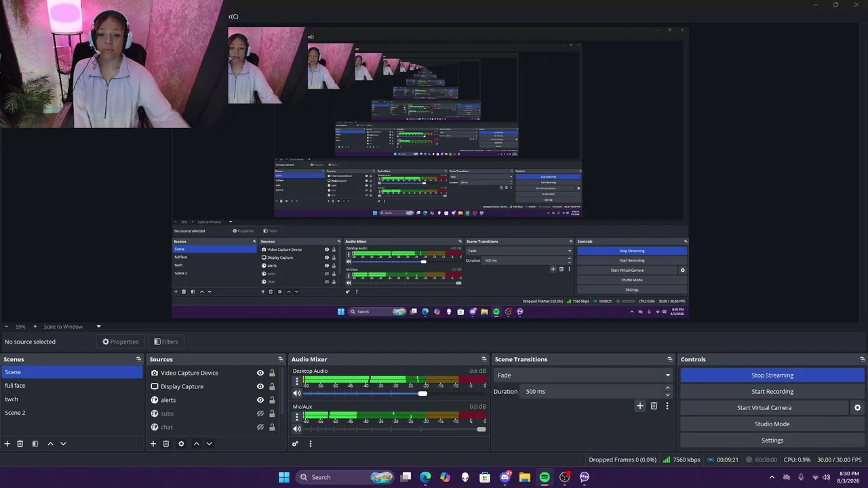
Task: Pop out the Sources dock
Action: [x=281, y=359]
